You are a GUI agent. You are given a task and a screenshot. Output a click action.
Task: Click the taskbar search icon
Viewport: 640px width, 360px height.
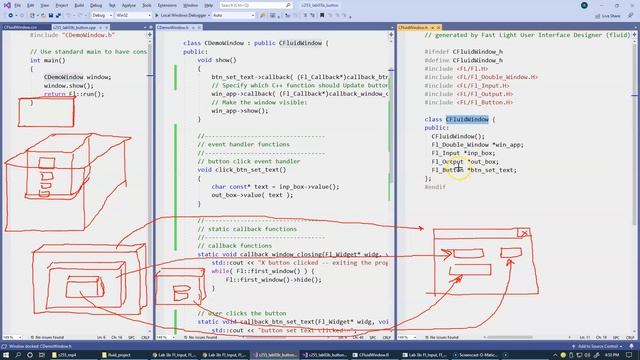click(18, 355)
